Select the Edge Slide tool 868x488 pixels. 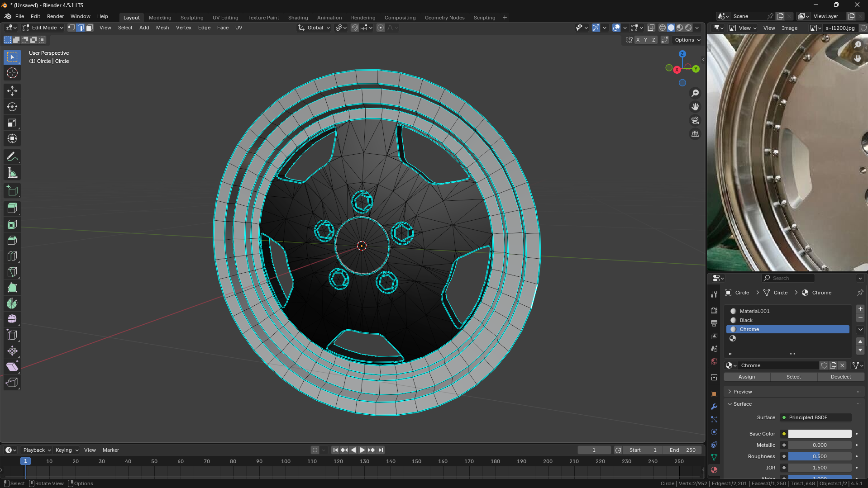tap(12, 335)
